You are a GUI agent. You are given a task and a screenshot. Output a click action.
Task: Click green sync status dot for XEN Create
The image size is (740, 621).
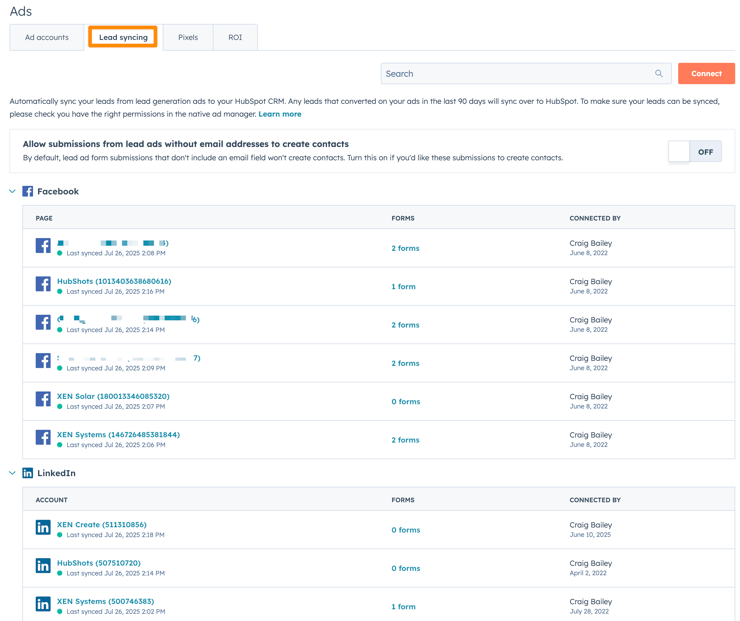coord(60,535)
